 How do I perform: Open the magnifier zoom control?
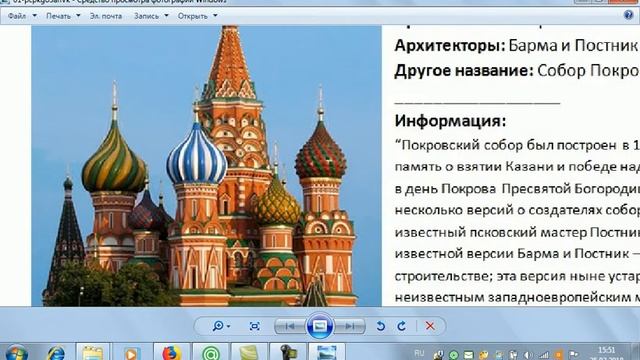pos(221,326)
